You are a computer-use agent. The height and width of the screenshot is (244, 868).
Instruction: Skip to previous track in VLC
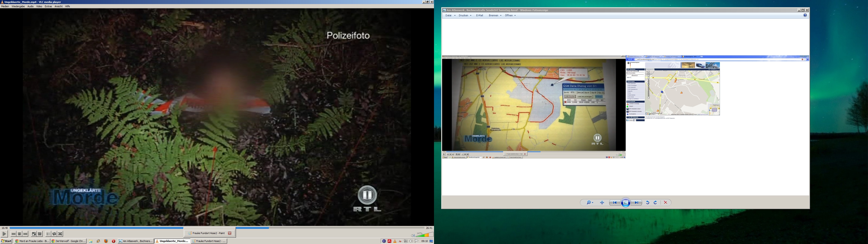(14, 234)
